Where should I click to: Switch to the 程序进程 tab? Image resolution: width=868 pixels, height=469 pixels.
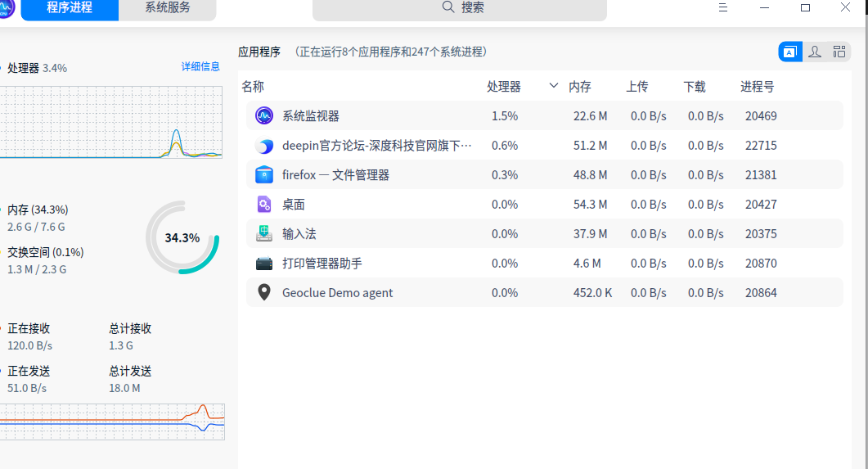coord(70,9)
